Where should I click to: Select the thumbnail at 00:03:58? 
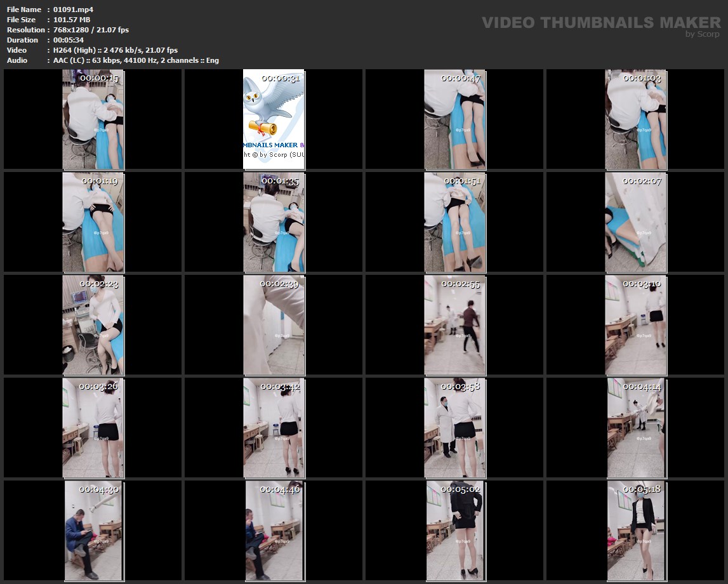pos(454,428)
